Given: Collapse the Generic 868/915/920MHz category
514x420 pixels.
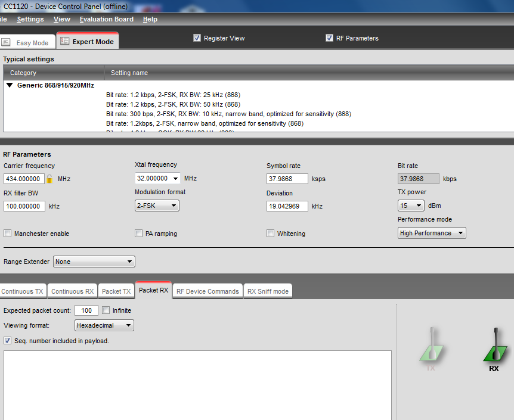Looking at the screenshot, I should (10, 85).
